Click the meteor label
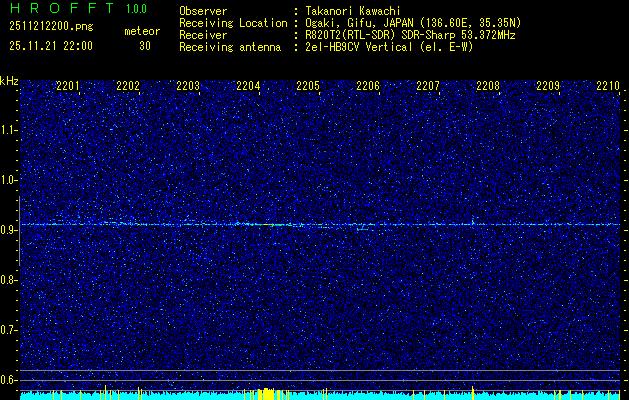 142,31
